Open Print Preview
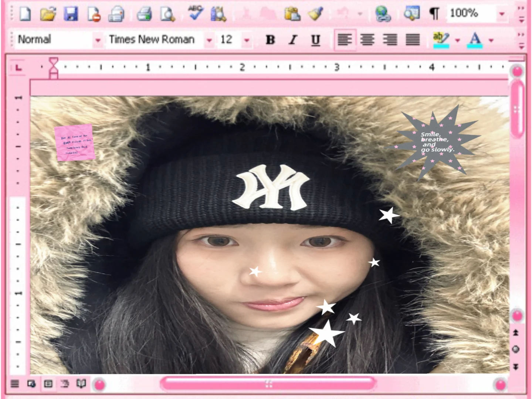532x399 pixels. click(167, 14)
